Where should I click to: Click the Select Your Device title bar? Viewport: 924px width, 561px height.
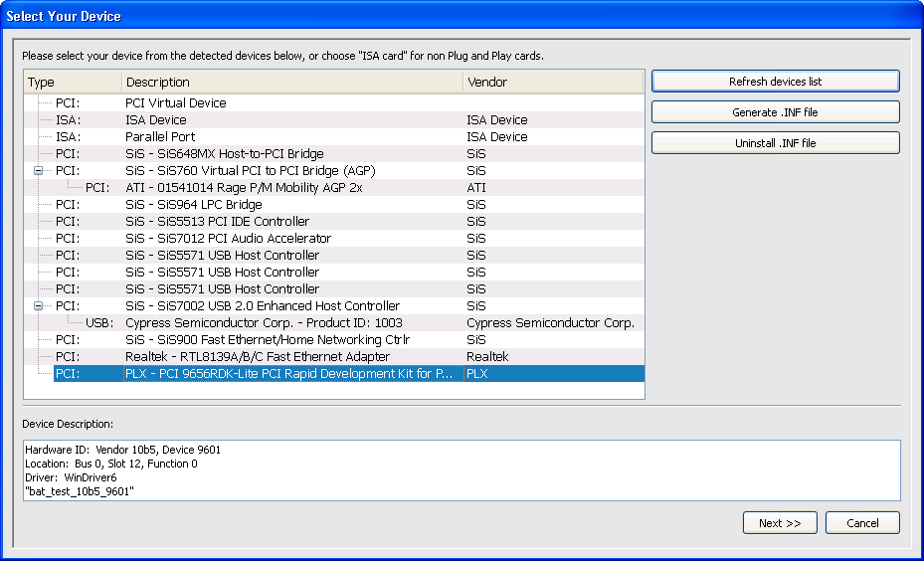(462, 16)
